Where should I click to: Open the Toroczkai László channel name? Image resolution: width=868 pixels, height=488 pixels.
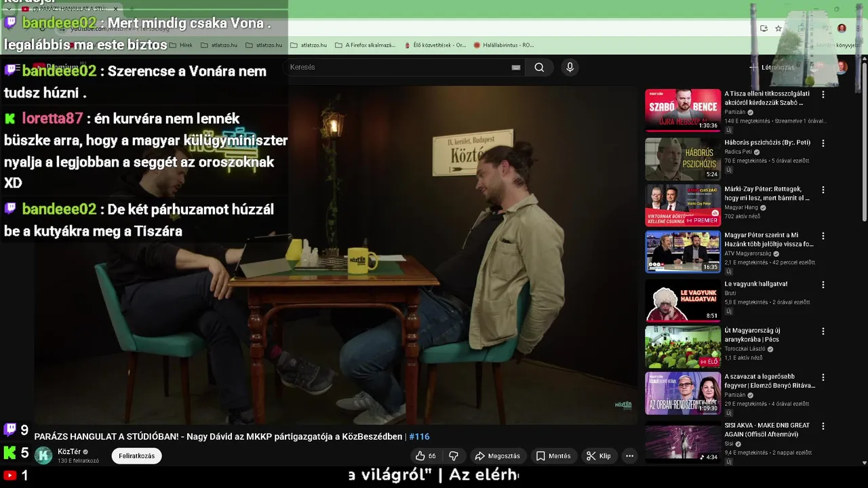[x=745, y=349]
